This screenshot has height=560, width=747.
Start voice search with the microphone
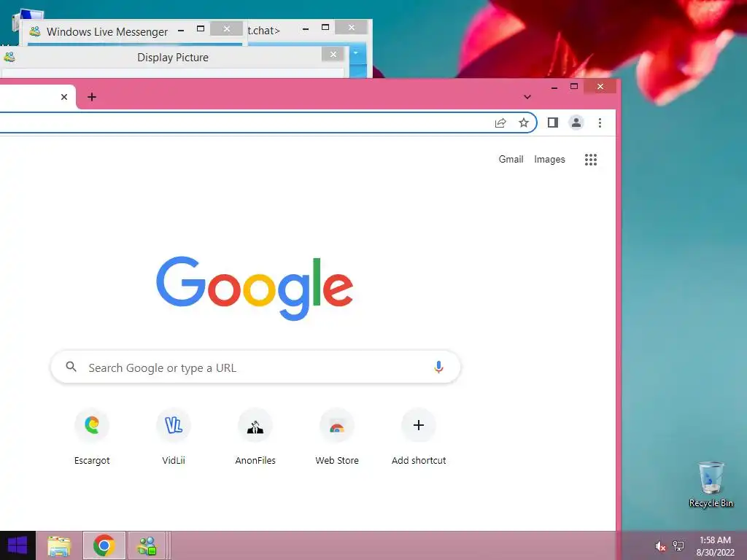[x=438, y=367]
